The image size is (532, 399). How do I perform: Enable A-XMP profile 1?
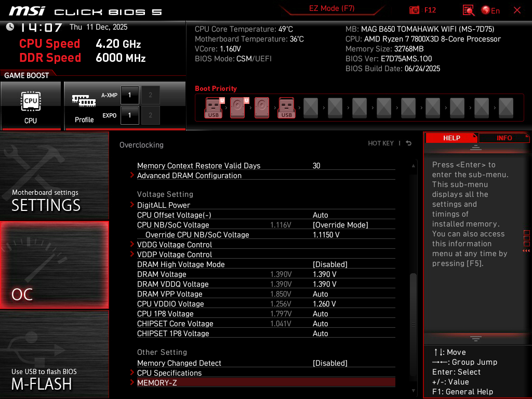pos(129,95)
